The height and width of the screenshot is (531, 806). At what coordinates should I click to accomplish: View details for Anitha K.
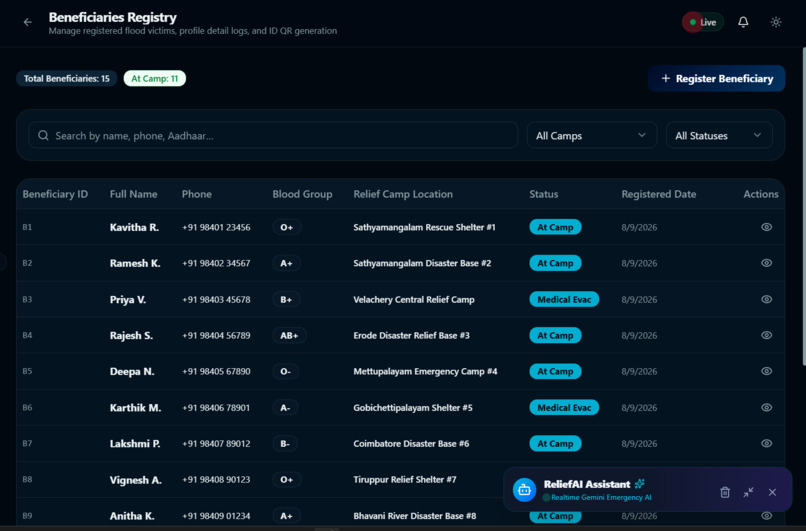pyautogui.click(x=766, y=516)
